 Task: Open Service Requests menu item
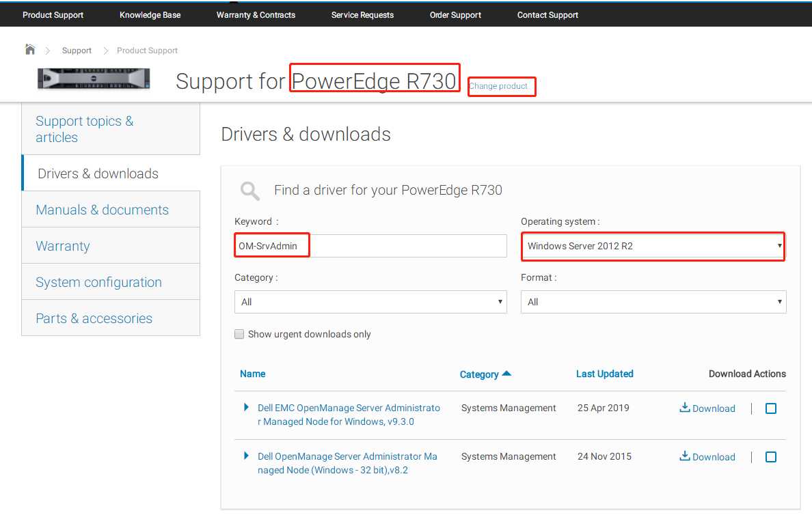coord(362,15)
